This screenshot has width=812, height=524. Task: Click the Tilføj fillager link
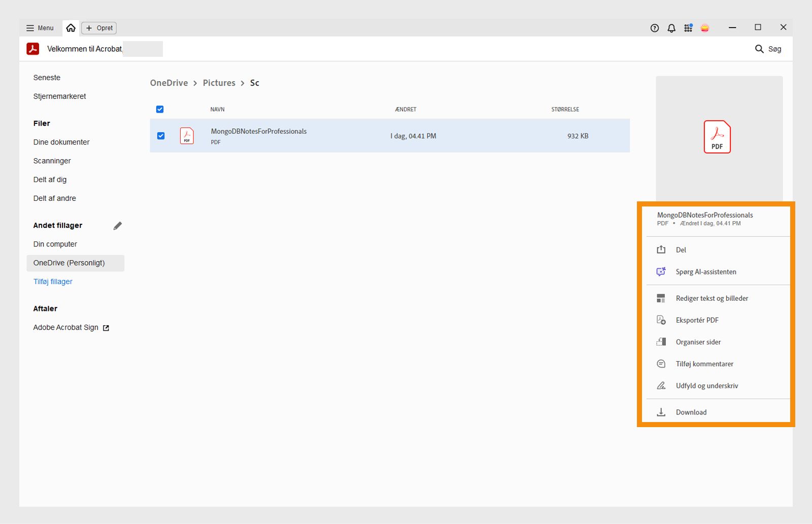click(x=52, y=281)
